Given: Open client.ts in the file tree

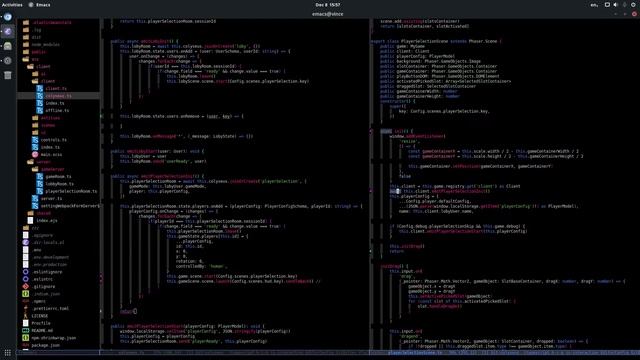Looking at the screenshot, I should [x=56, y=89].
